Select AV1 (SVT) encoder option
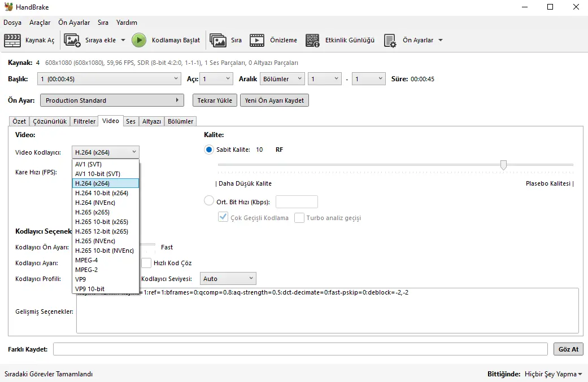 pos(106,164)
